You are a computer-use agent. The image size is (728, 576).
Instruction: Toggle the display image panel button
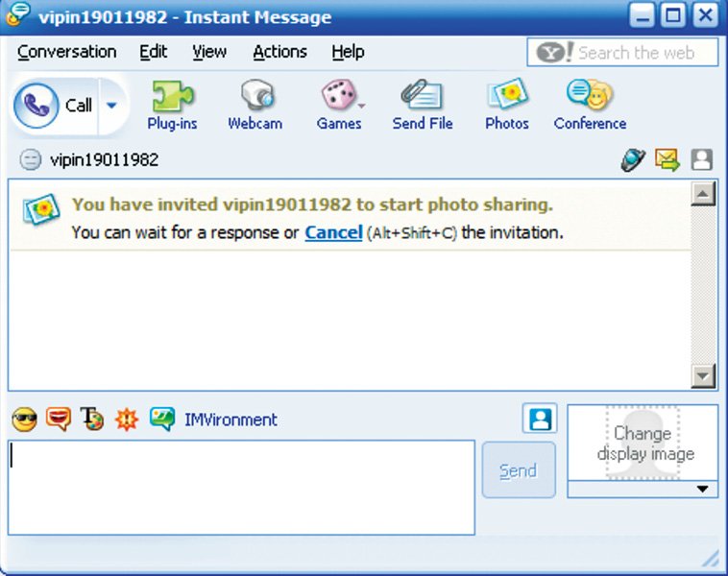pyautogui.click(x=540, y=419)
